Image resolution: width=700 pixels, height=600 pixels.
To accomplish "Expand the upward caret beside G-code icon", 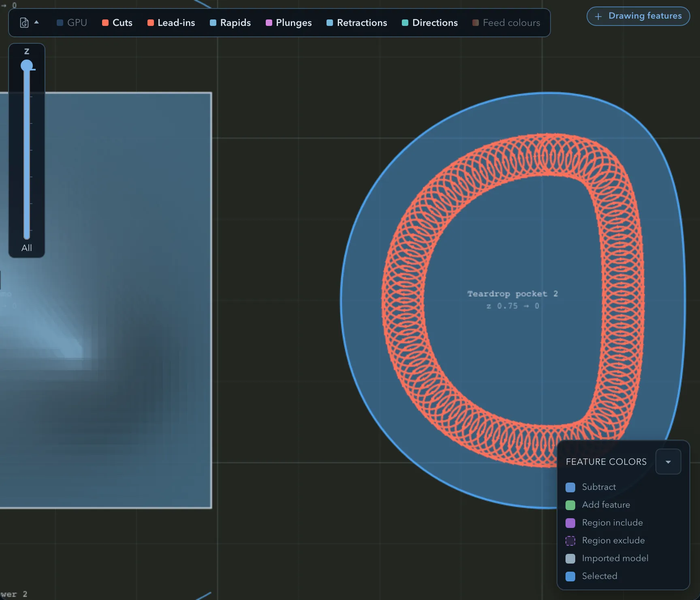I will [36, 22].
